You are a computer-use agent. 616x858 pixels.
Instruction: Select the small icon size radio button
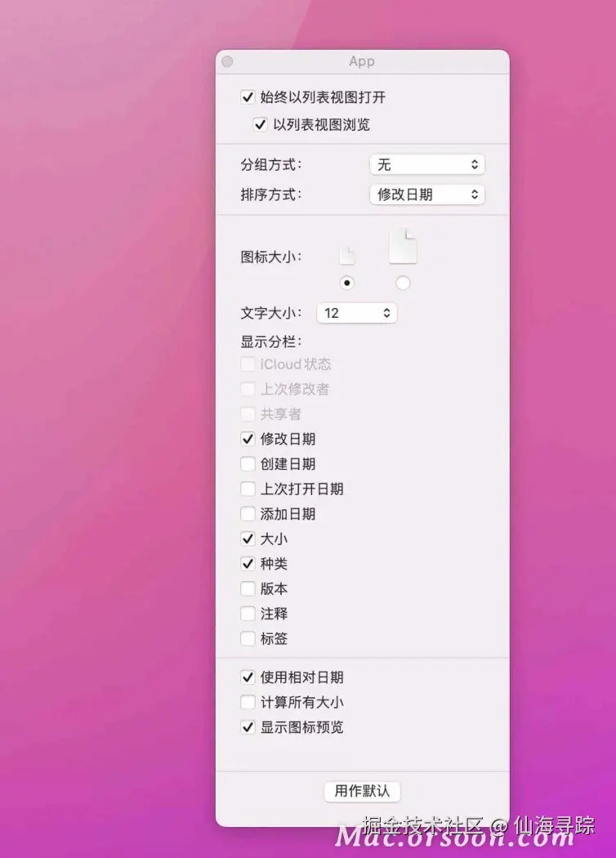[x=347, y=283]
